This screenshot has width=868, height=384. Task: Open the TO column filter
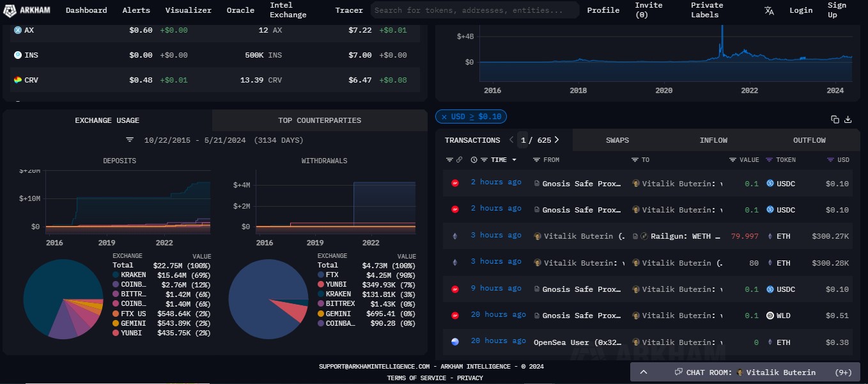coord(635,160)
